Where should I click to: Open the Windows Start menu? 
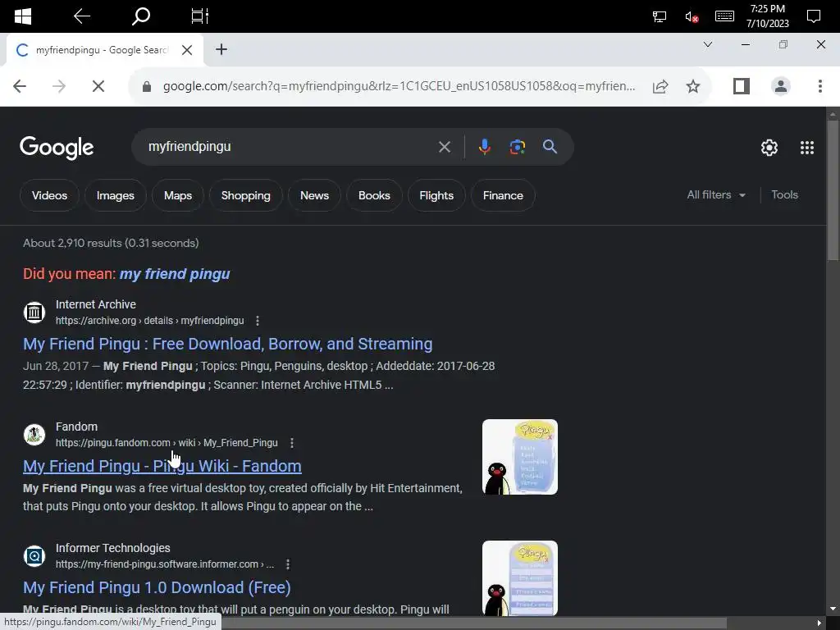click(22, 16)
